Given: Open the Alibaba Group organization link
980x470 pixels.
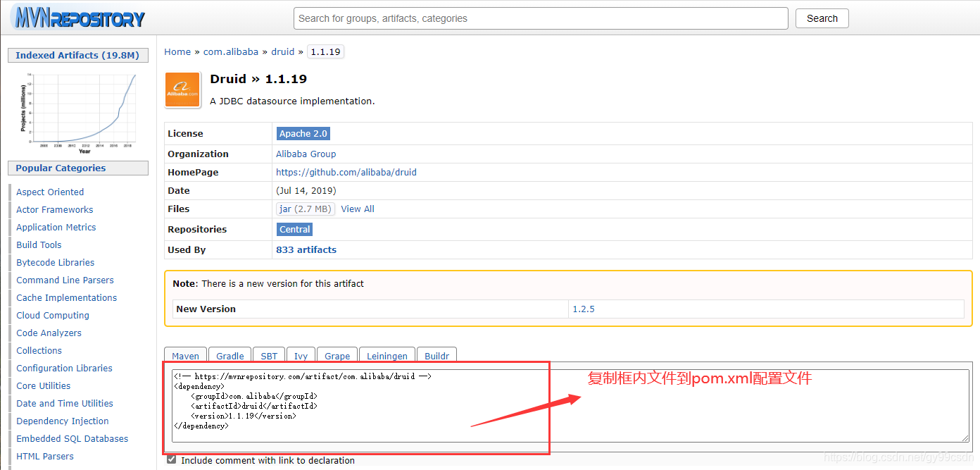Looking at the screenshot, I should [x=306, y=154].
